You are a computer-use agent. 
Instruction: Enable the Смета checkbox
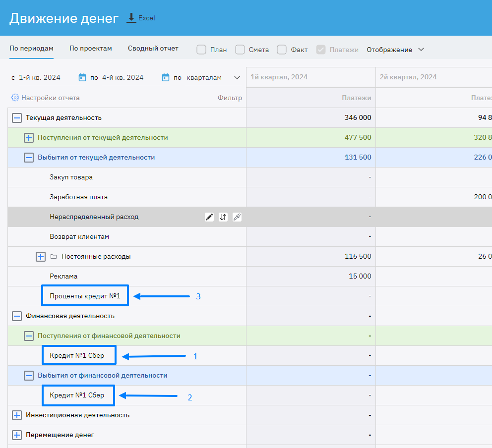click(240, 50)
